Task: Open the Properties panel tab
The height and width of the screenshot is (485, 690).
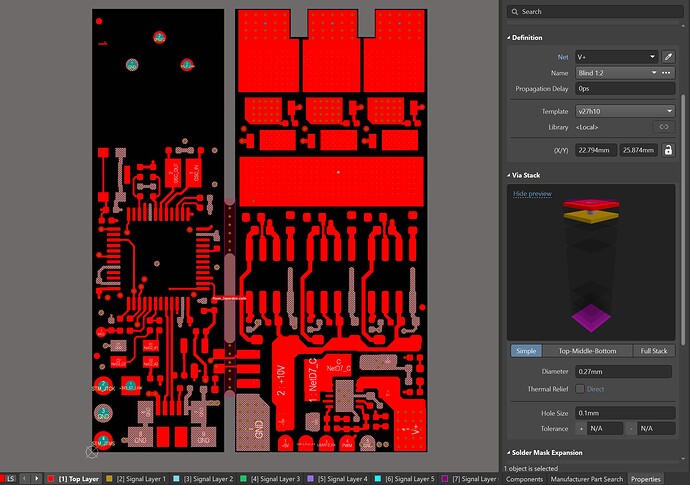Action: pyautogui.click(x=646, y=479)
